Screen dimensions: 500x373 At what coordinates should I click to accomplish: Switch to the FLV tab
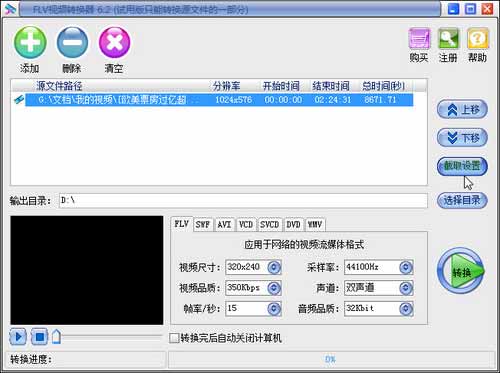click(x=182, y=224)
